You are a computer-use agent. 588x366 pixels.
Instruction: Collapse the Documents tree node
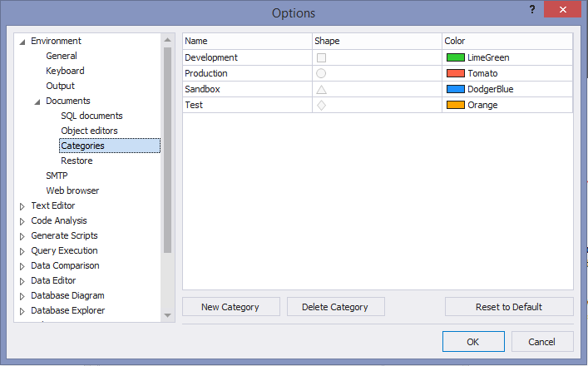coord(37,101)
